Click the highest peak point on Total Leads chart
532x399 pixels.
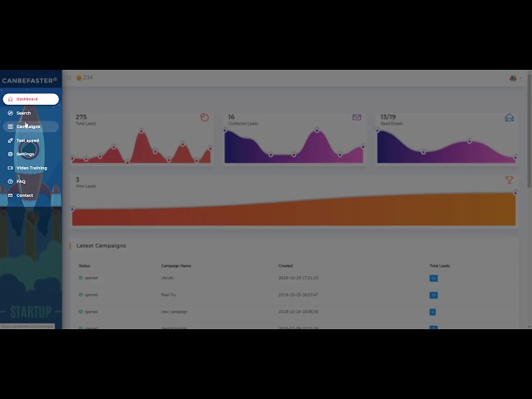click(x=141, y=131)
